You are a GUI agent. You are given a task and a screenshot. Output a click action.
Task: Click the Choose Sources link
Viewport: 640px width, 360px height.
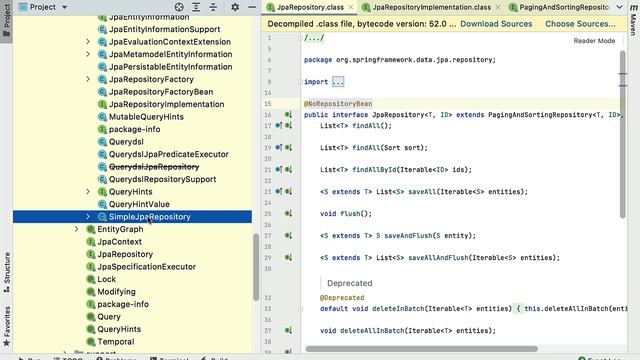(x=580, y=24)
